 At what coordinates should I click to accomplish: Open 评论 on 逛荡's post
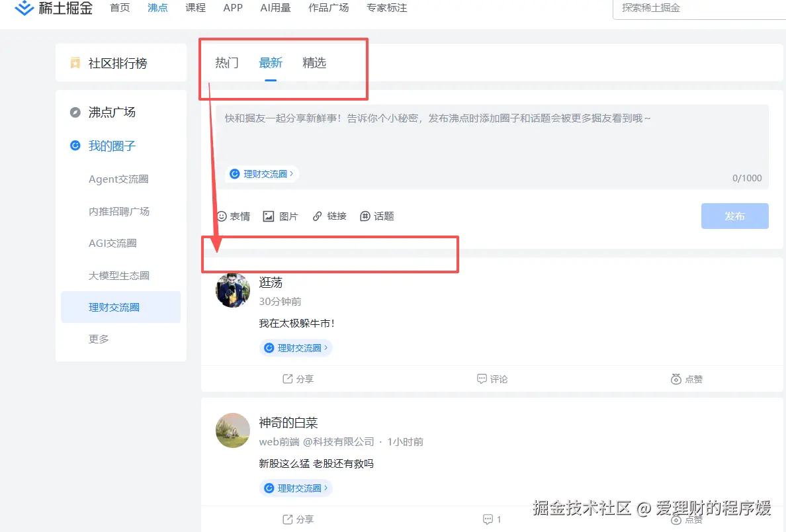[492, 379]
